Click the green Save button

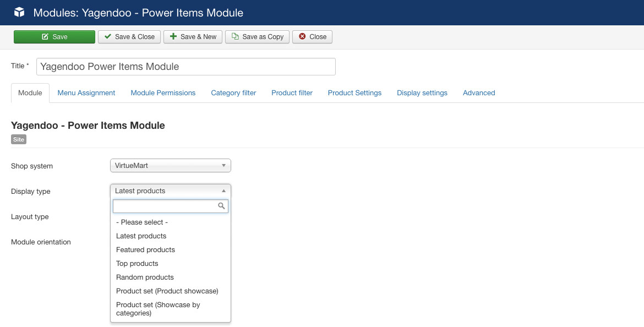(54, 36)
